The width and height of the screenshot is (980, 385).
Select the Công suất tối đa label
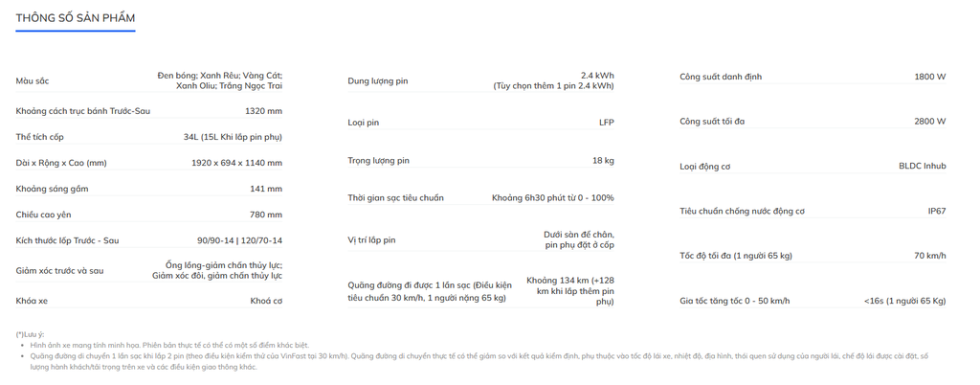click(712, 121)
